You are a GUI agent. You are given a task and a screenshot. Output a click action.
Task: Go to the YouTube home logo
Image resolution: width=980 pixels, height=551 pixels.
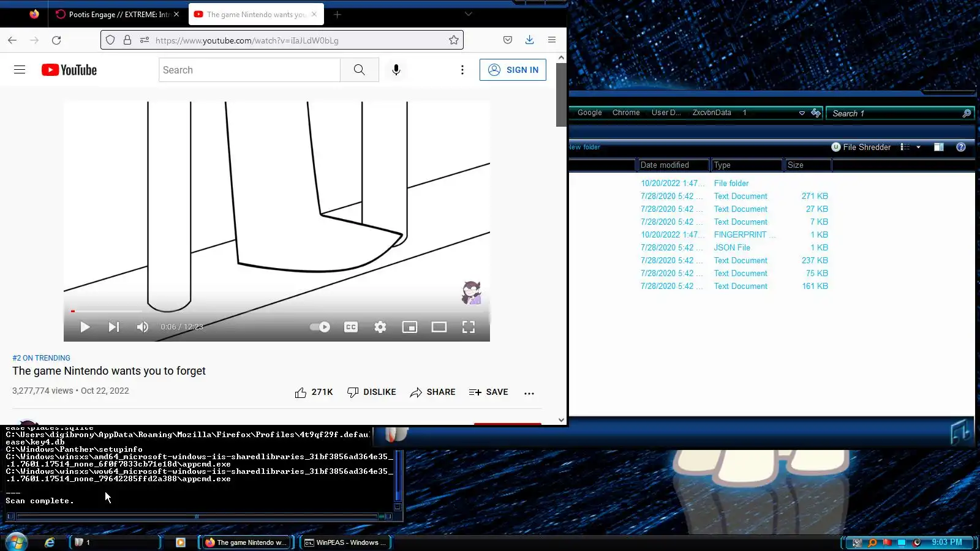pyautogui.click(x=69, y=70)
